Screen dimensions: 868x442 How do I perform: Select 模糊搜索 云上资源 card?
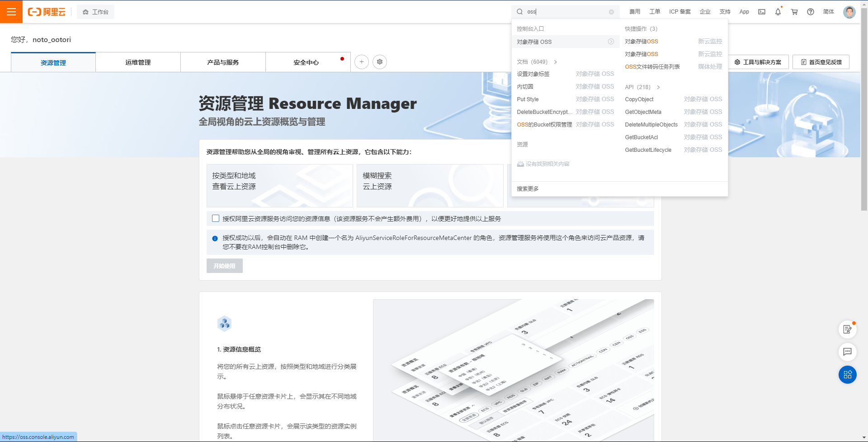(430, 186)
